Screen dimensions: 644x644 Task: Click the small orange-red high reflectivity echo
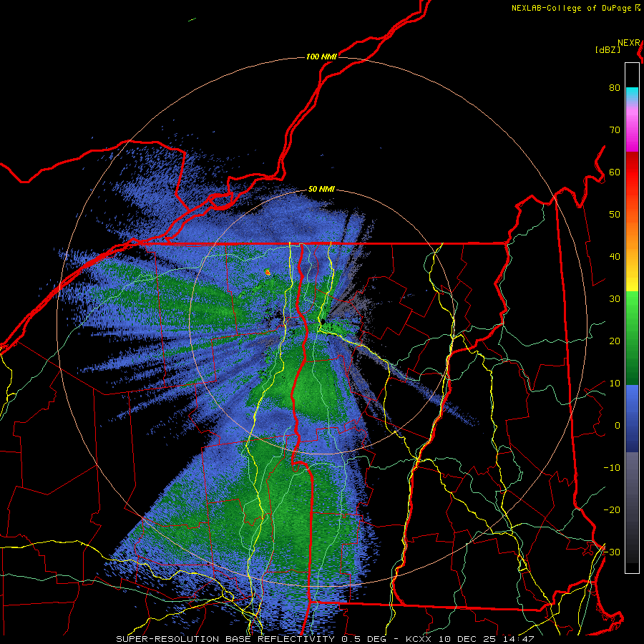[268, 272]
